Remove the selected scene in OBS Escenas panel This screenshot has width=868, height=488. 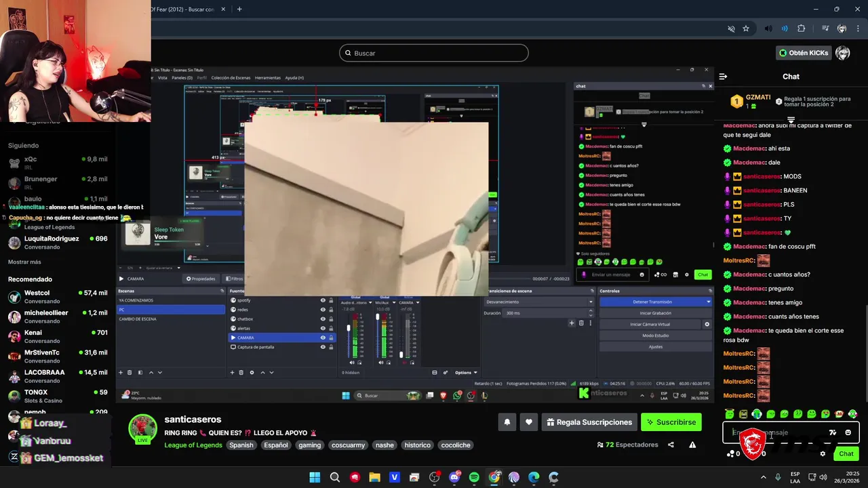pyautogui.click(x=130, y=372)
